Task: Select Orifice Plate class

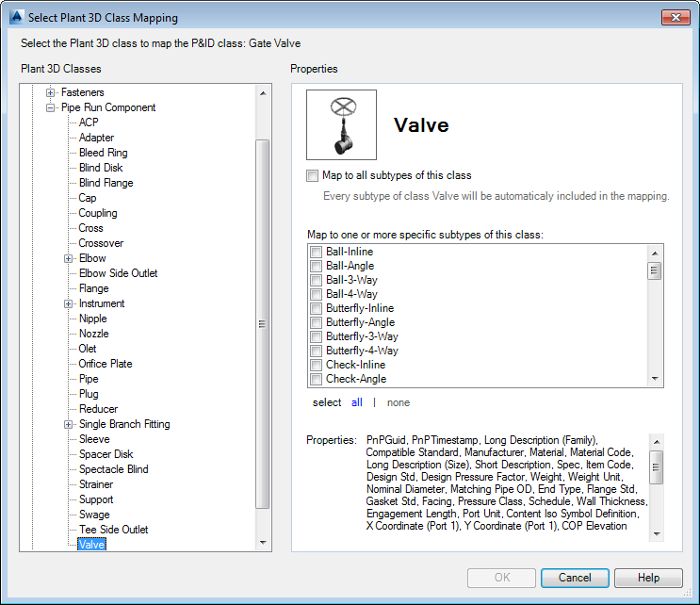Action: [106, 364]
